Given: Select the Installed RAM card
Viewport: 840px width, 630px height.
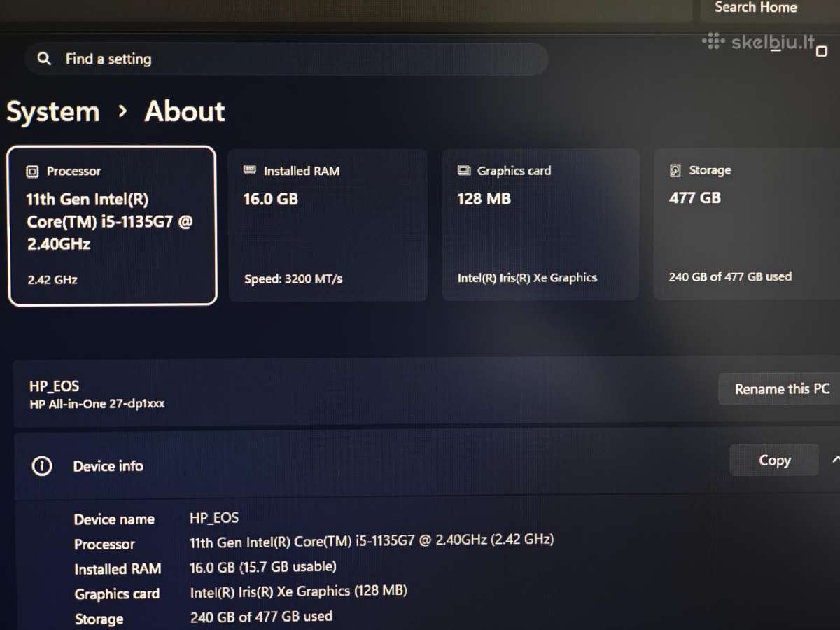Looking at the screenshot, I should coord(328,225).
